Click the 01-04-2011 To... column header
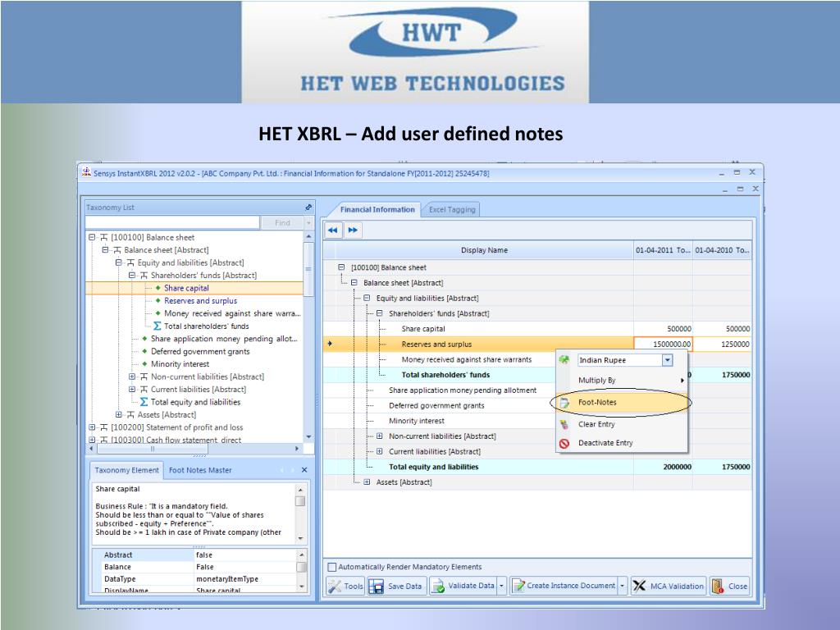This screenshot has width=840, height=630. (663, 250)
